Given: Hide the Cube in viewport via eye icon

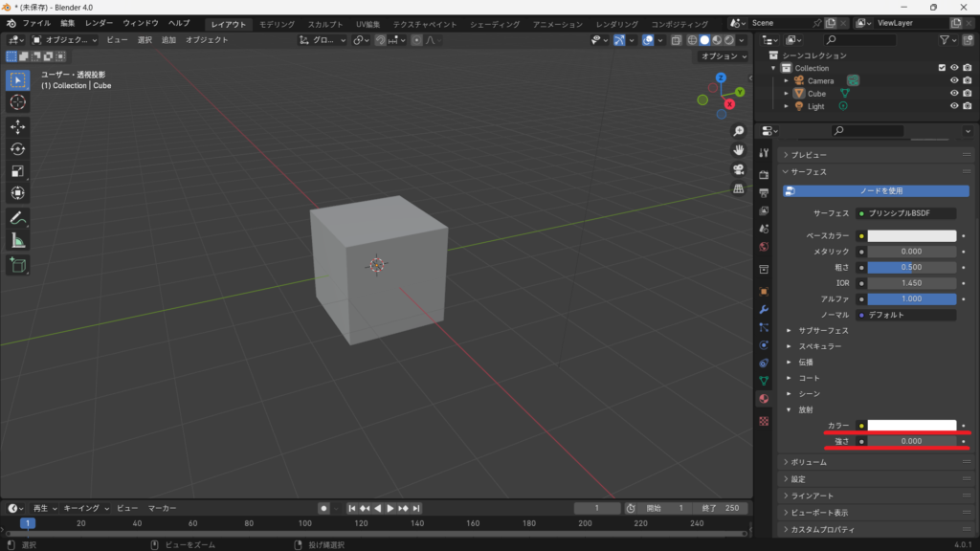Looking at the screenshot, I should 954,93.
